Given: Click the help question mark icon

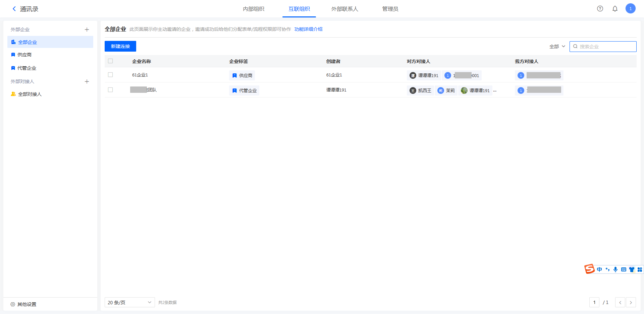Looking at the screenshot, I should (x=600, y=9).
